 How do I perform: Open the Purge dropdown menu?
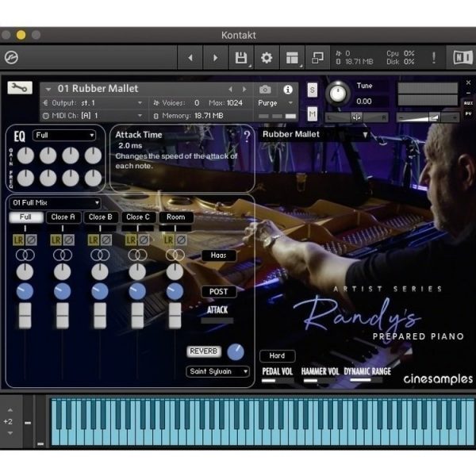tap(275, 103)
